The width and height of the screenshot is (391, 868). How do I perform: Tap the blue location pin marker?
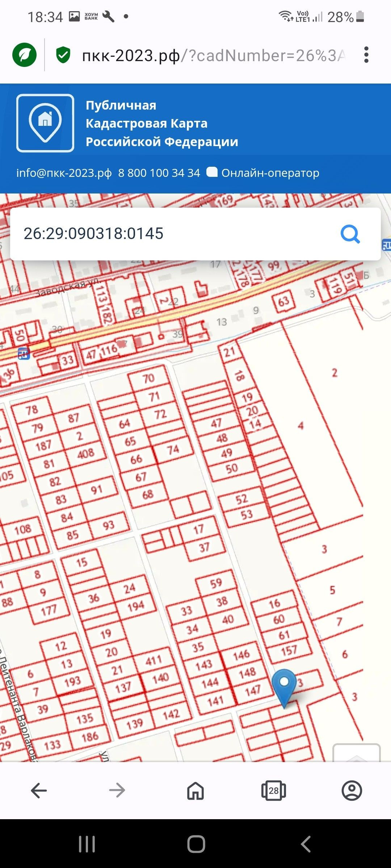tap(284, 688)
